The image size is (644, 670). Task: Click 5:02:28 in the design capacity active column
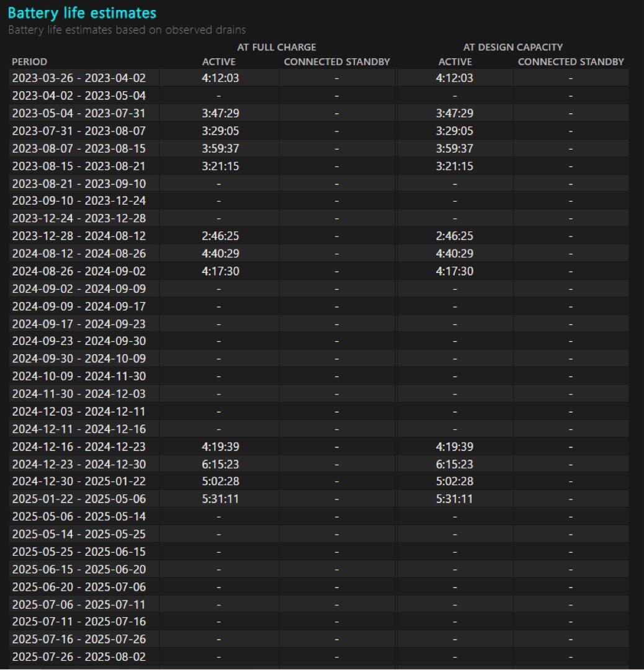click(x=454, y=481)
